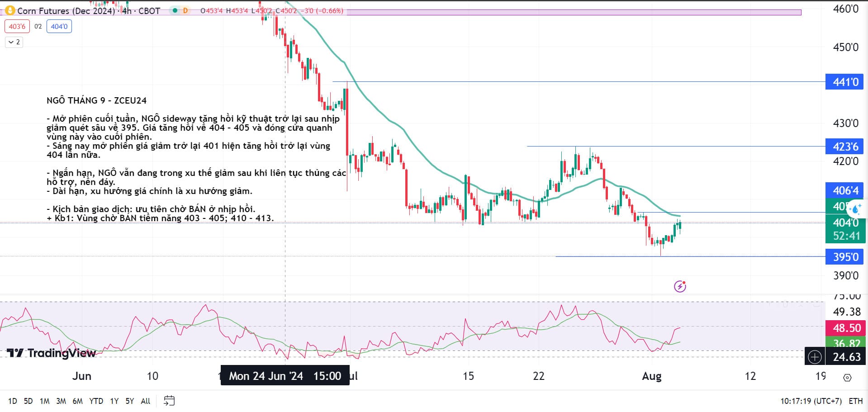Click the current price label 404'0 with countdown

coord(844,229)
